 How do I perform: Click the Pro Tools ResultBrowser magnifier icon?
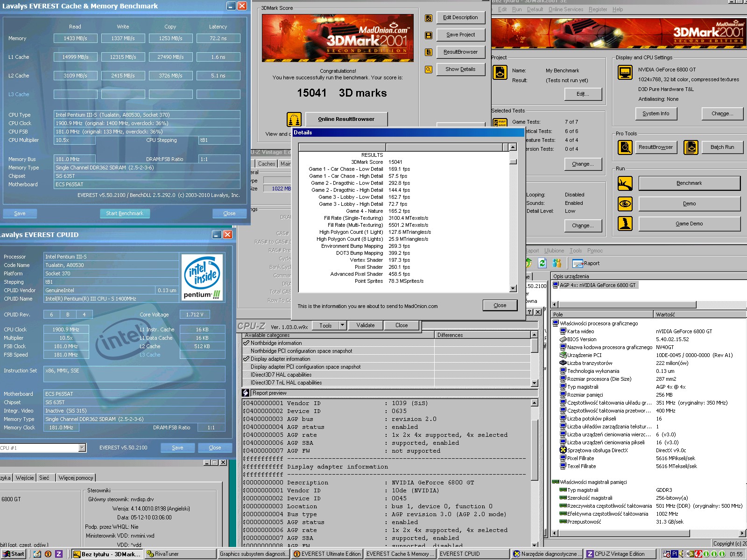[x=625, y=147]
